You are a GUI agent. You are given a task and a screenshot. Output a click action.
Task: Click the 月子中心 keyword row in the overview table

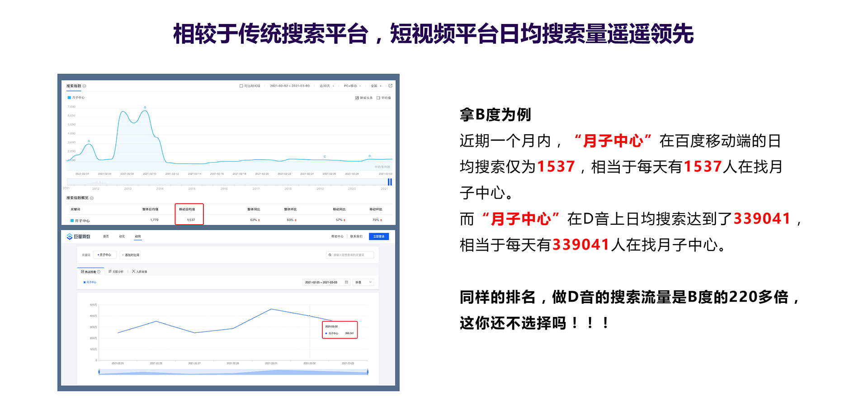point(228,220)
